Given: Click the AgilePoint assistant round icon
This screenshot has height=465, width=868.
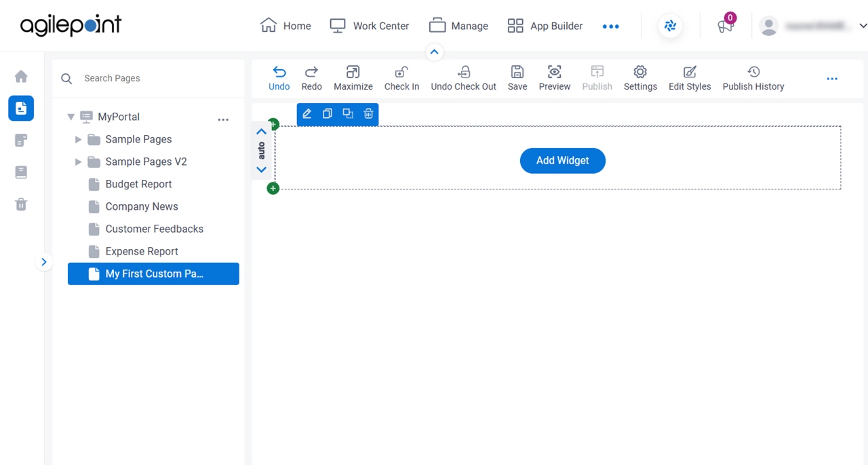Looking at the screenshot, I should 670,26.
